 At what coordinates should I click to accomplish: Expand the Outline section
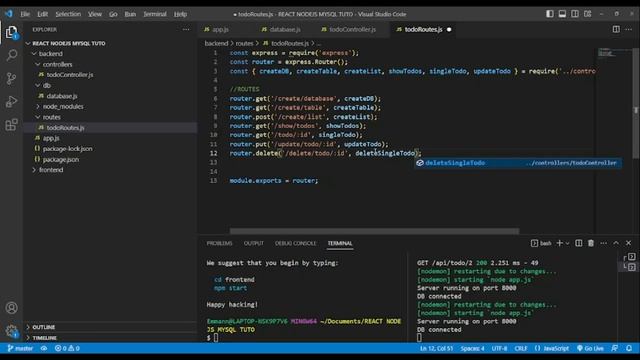click(x=110, y=327)
